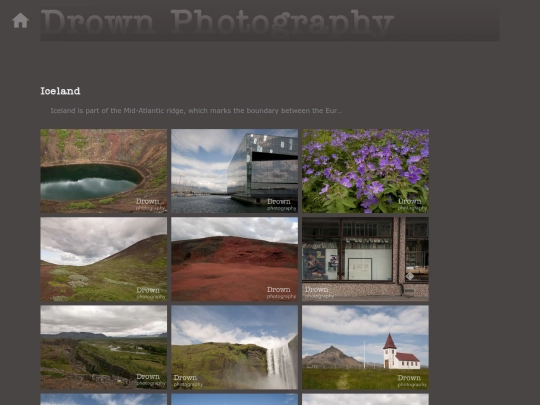Open the shop window storefront photo

[365, 259]
